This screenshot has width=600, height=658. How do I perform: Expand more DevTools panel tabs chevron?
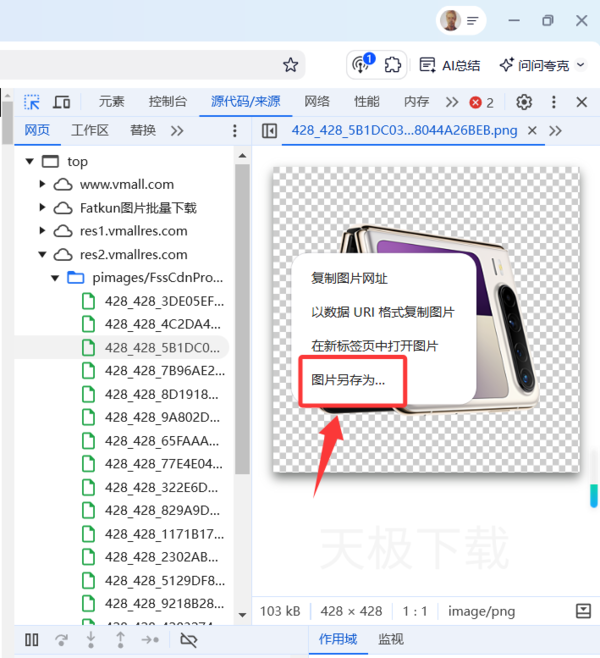click(x=452, y=102)
